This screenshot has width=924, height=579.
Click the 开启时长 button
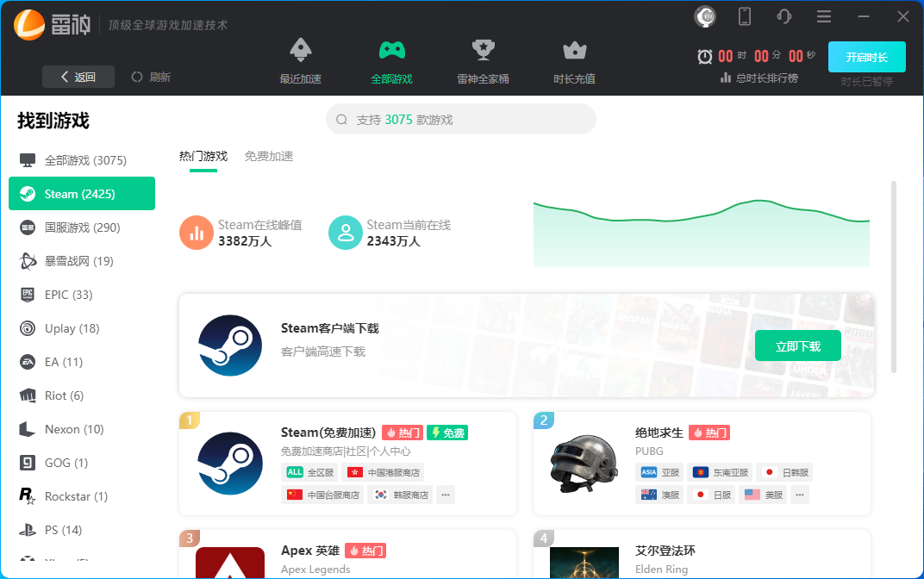867,57
